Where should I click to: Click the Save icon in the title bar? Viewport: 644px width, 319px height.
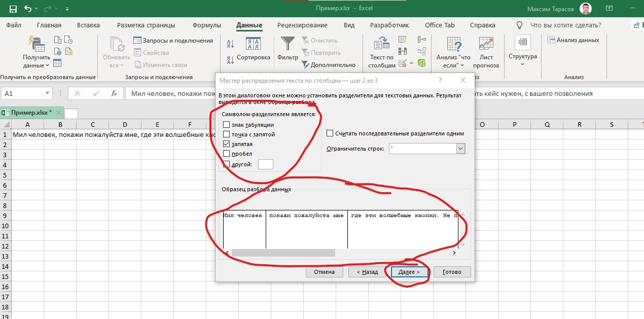point(13,9)
